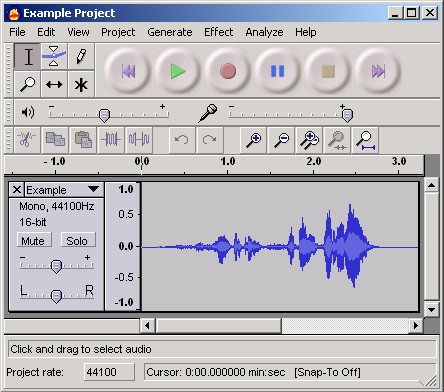The width and height of the screenshot is (444, 392).
Task: Select the Selection (I-beam) tool
Action: (x=28, y=57)
